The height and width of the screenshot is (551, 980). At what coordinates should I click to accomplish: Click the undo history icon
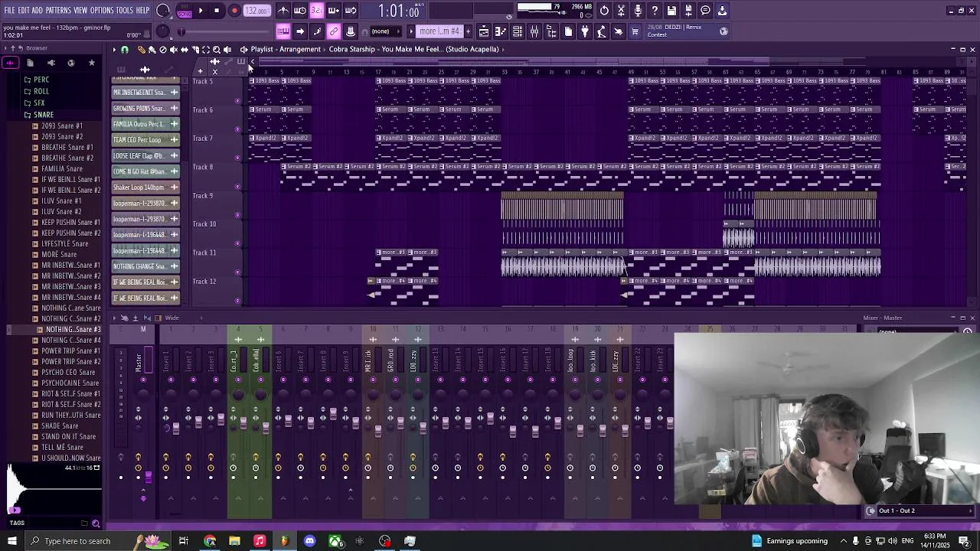click(x=604, y=11)
